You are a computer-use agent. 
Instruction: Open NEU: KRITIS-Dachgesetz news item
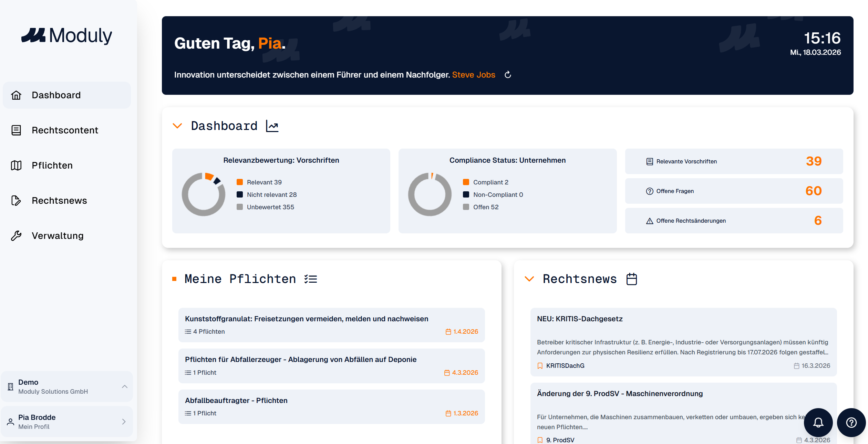(683, 341)
